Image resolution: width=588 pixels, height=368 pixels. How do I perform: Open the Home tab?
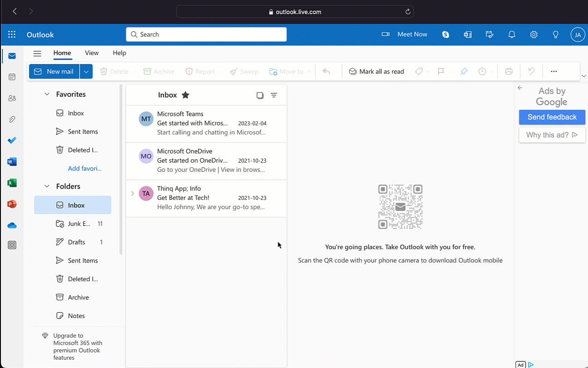pos(62,53)
